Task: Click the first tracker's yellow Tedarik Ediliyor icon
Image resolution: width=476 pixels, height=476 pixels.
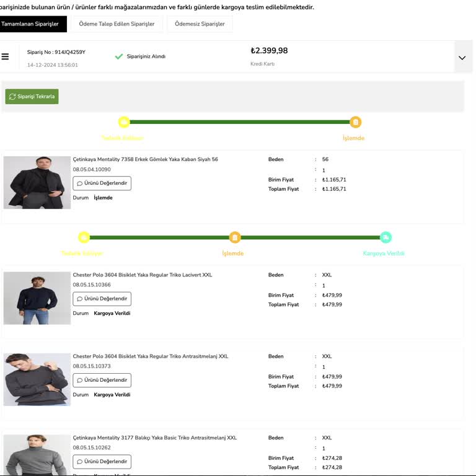Action: pyautogui.click(x=124, y=122)
